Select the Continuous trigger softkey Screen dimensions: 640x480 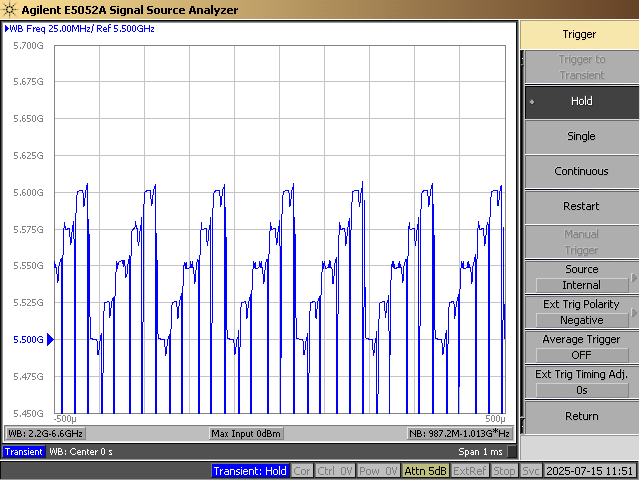[581, 172]
